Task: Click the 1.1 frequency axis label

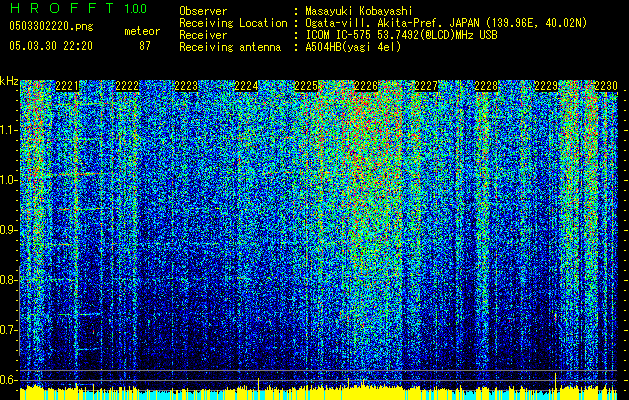Action: tap(8, 130)
